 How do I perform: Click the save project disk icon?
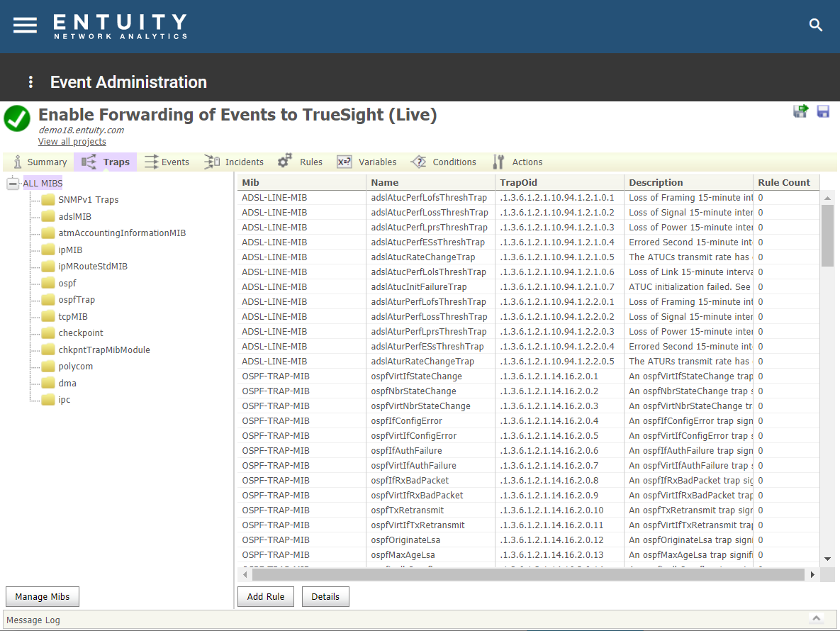823,111
